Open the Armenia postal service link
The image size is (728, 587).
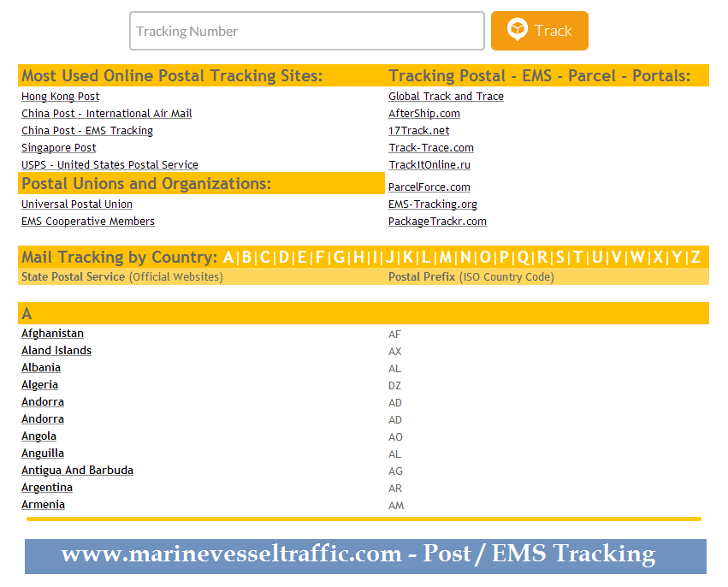(x=43, y=505)
